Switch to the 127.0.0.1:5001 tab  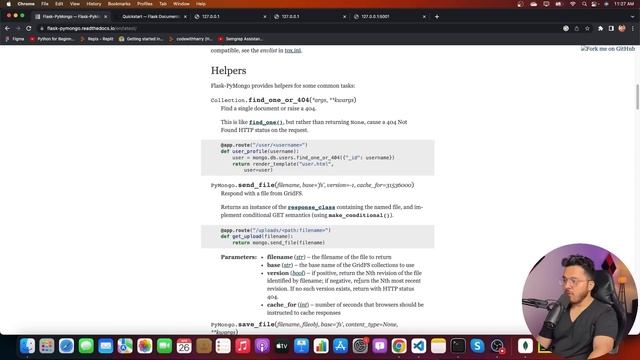coord(389,17)
